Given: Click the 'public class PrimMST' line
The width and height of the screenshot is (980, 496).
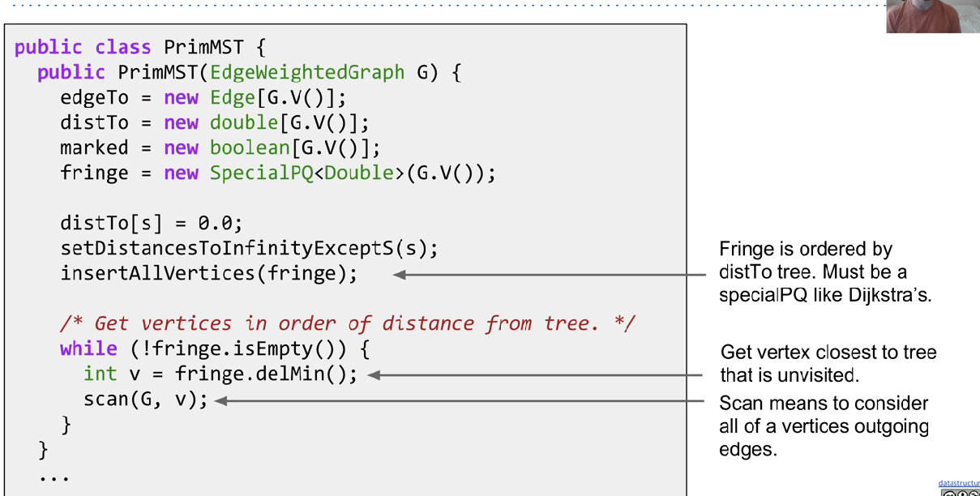Looking at the screenshot, I should point(139,47).
